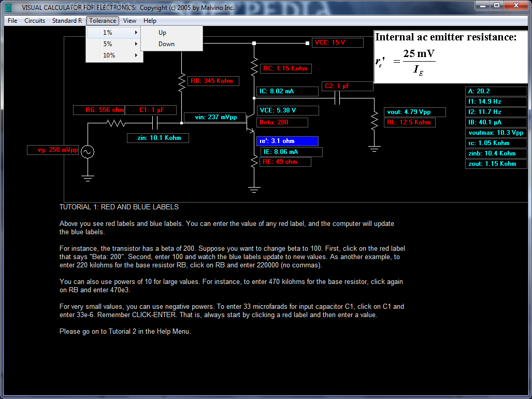Select the C1: 1 µF label

(151, 110)
